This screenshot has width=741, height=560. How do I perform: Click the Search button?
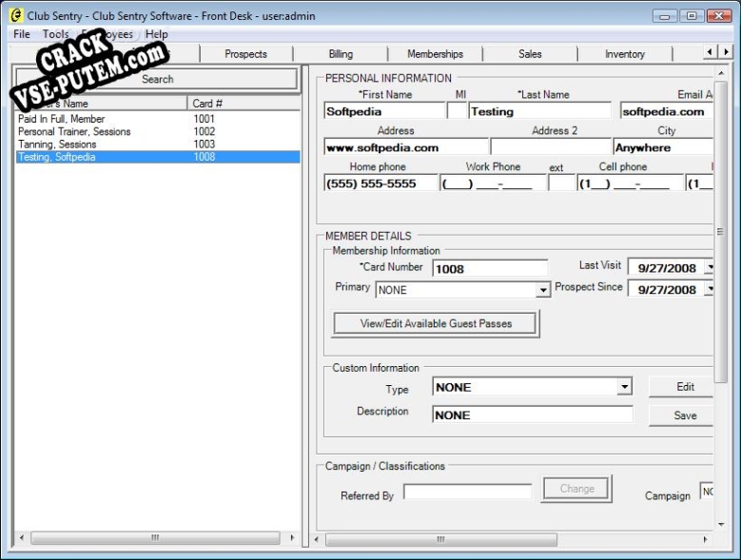click(x=157, y=79)
